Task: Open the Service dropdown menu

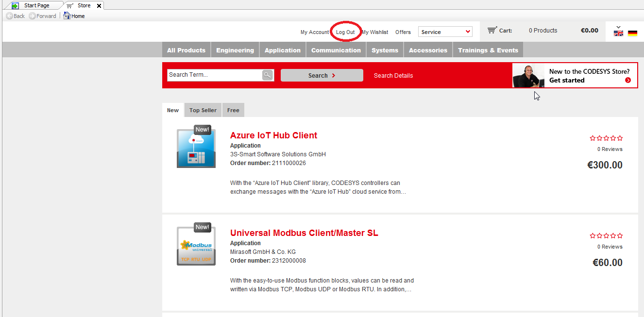Action: tap(445, 32)
